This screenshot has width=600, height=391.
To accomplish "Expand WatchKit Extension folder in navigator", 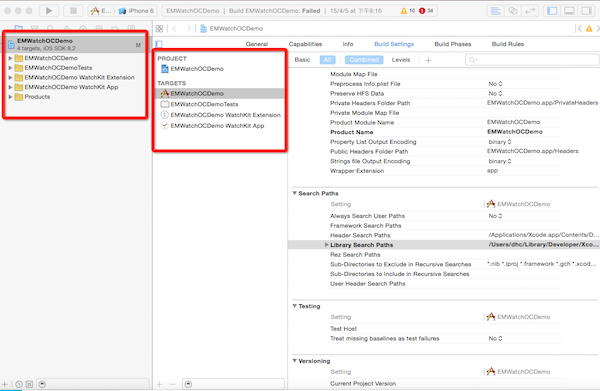I will [x=10, y=77].
